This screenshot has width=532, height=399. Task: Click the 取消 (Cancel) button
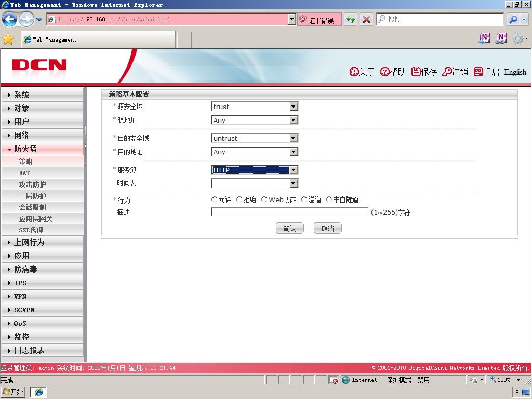(328, 229)
